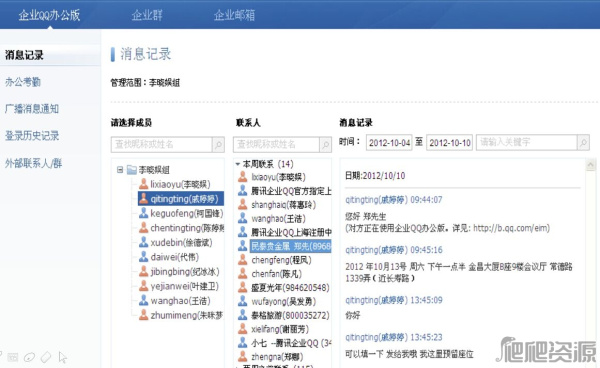Click qitingting message header at 13:45:09
The width and height of the screenshot is (600, 368).
[393, 300]
